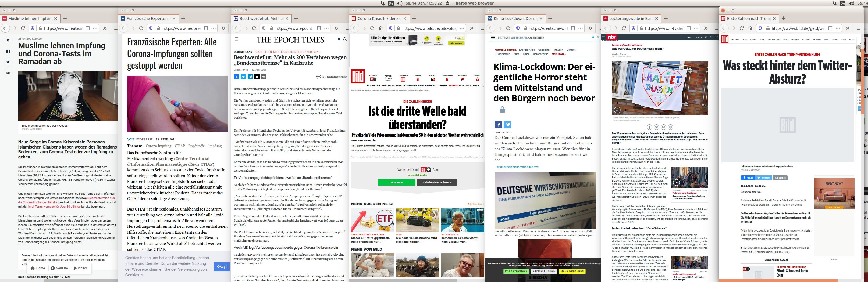Open hamburger menu on Epoch Times page
Screen dimensions: 868x282
pyautogui.click(x=237, y=39)
